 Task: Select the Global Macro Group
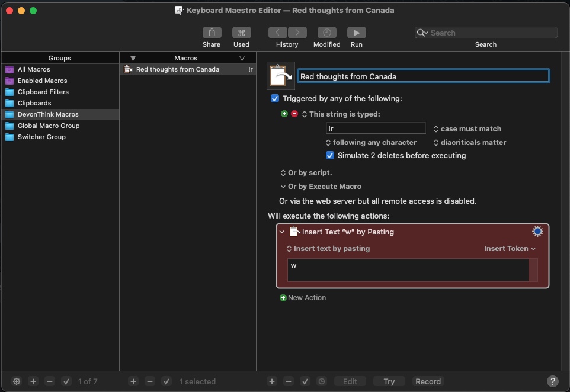pyautogui.click(x=60, y=126)
